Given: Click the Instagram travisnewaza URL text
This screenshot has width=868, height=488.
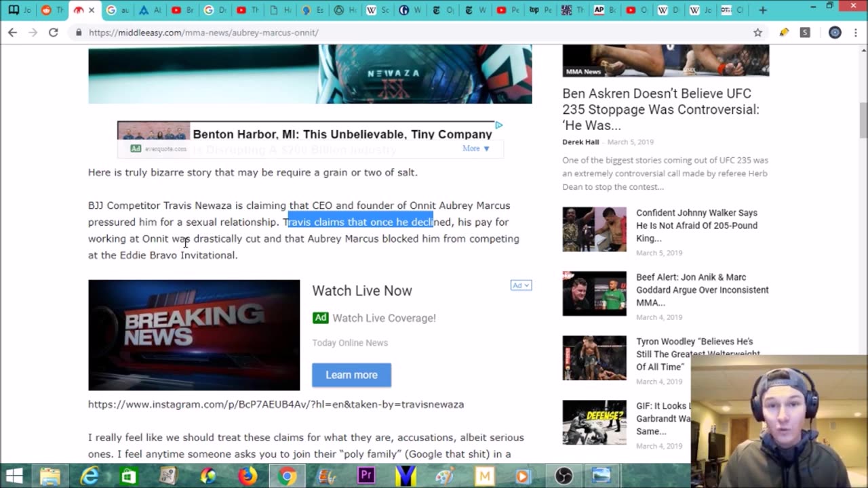Looking at the screenshot, I should pos(276,405).
